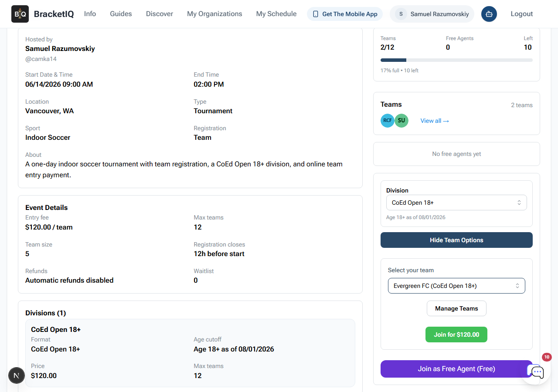Click the host name Samuel Razumovskiy

[x=60, y=49]
